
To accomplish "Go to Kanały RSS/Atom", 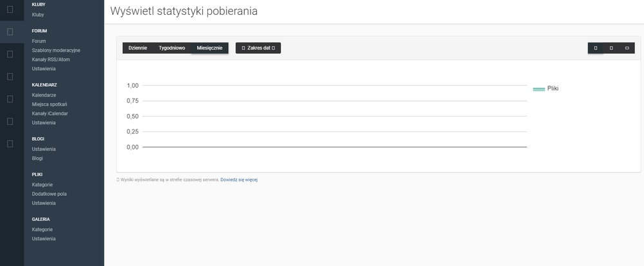I will (x=50, y=59).
